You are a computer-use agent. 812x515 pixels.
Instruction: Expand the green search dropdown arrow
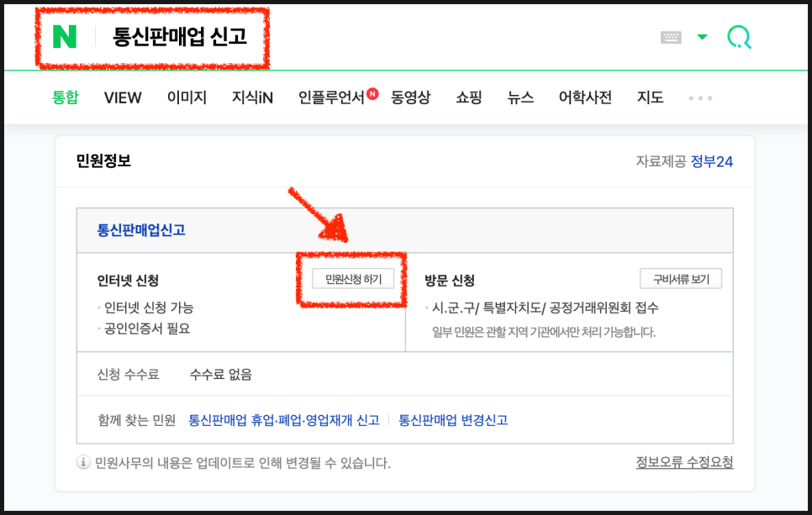702,37
